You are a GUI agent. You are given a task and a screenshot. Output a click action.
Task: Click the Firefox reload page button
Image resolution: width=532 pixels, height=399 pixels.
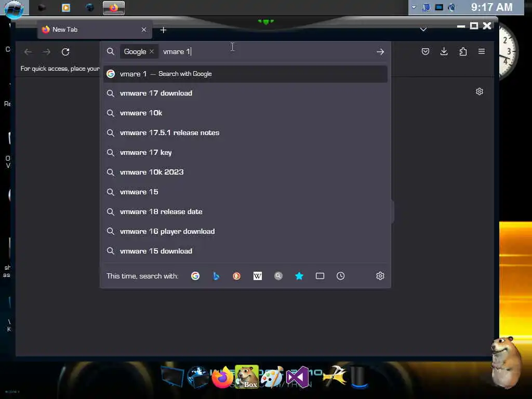[x=65, y=51]
